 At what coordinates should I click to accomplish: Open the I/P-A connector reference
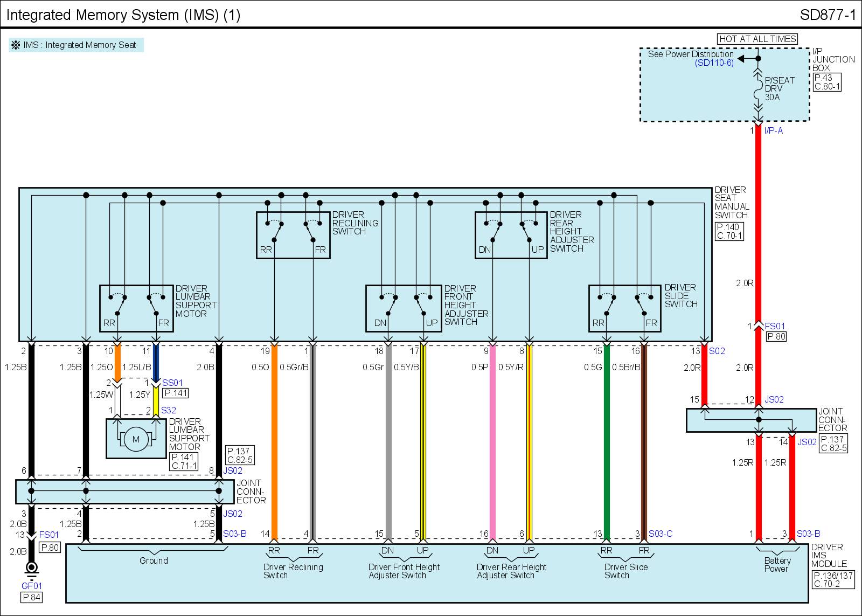point(773,130)
